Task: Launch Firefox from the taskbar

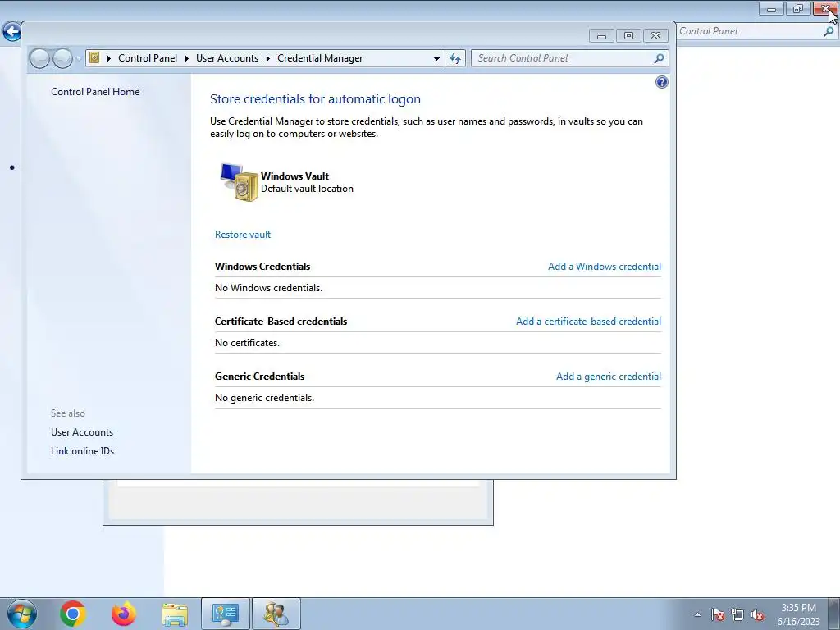Action: tap(124, 614)
